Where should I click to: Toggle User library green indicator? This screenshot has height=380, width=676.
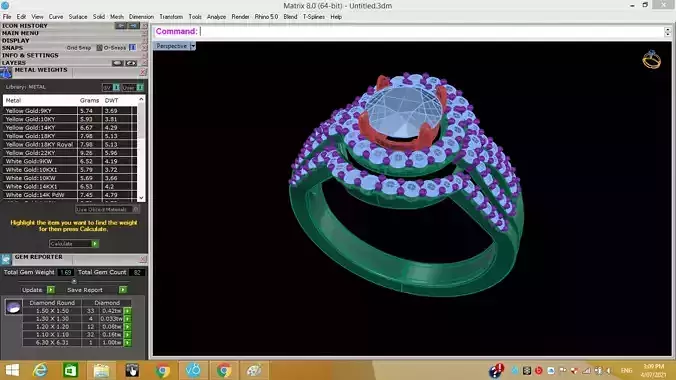point(140,88)
